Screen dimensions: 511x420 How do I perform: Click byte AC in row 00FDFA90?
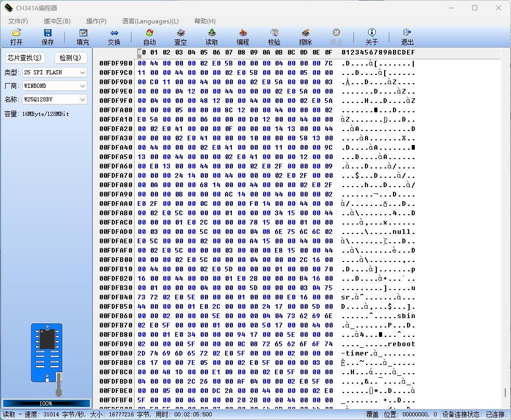tap(229, 194)
